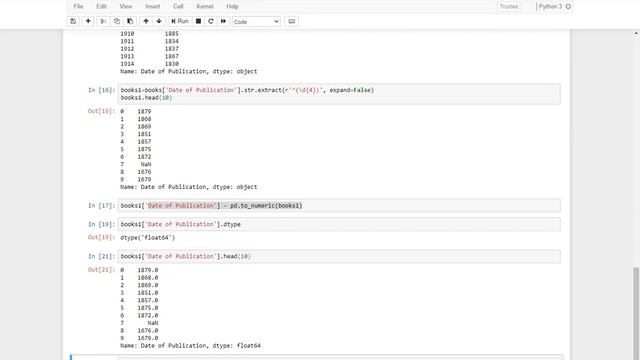The height and width of the screenshot is (360, 640).
Task: Click into the In [16] code cell
Action: coord(339,94)
